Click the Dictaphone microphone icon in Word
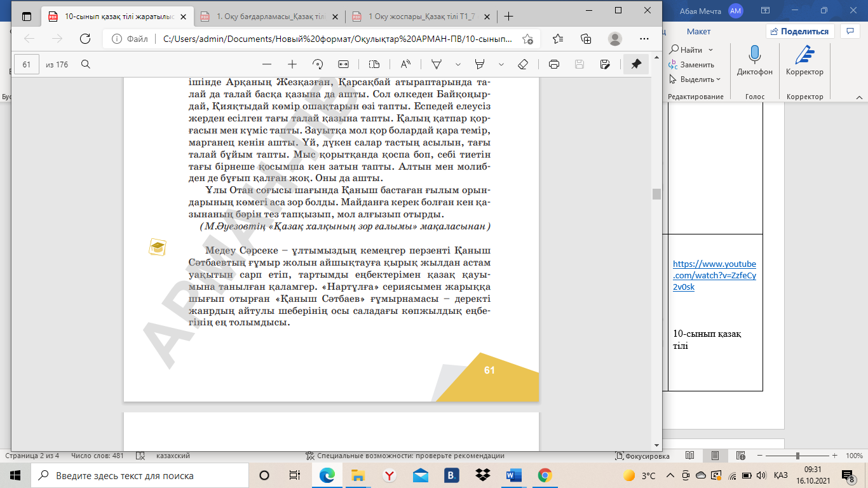This screenshot has width=868, height=488. (754, 55)
